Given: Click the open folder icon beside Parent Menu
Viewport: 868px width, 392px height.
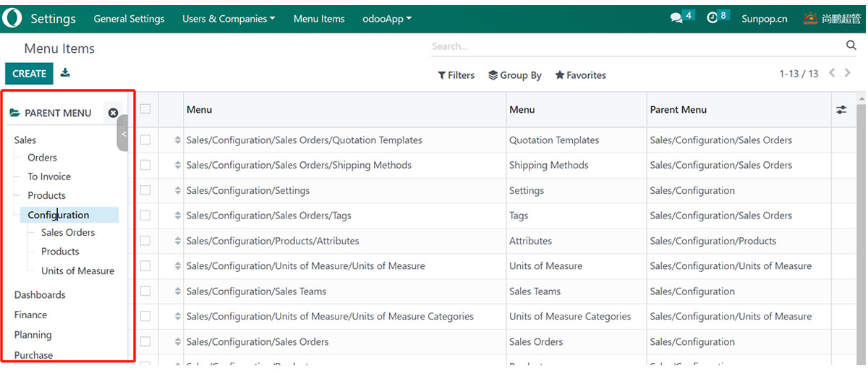Looking at the screenshot, I should [x=14, y=113].
